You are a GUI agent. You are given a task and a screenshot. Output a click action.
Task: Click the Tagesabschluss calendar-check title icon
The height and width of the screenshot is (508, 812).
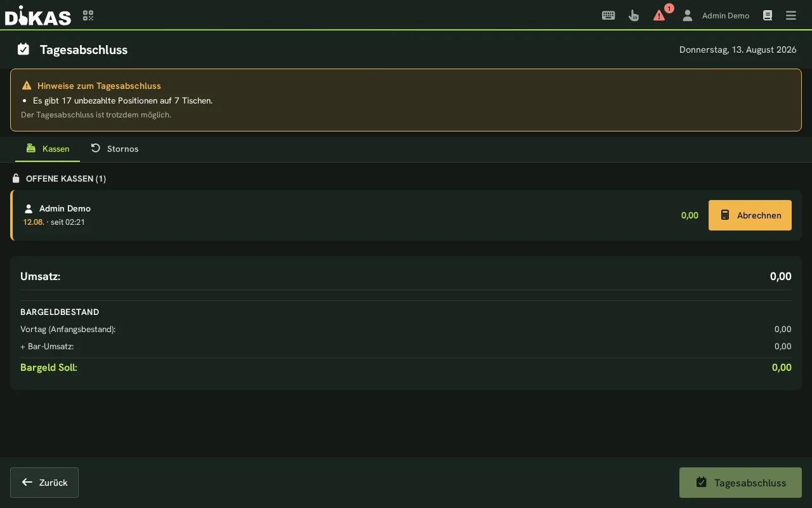tap(23, 49)
